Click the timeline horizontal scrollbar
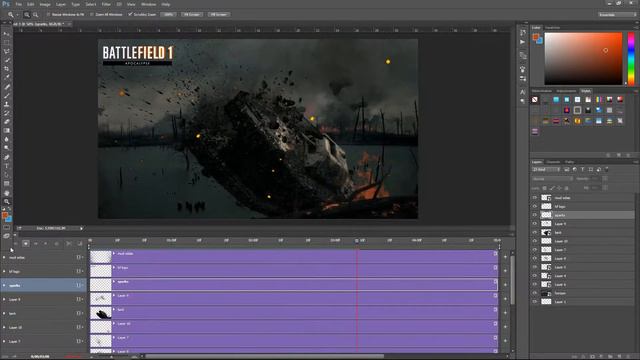The height and width of the screenshot is (360, 640). click(264, 356)
